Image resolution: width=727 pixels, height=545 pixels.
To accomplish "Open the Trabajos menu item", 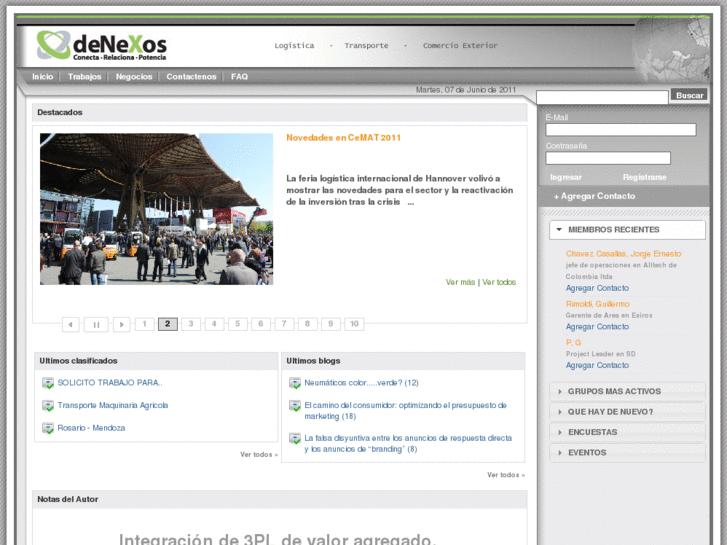I will click(x=84, y=77).
